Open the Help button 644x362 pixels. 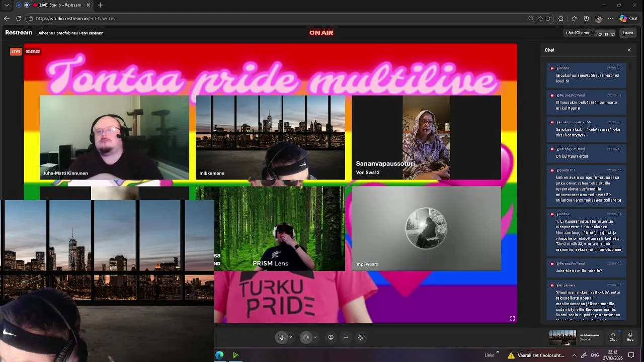point(630,337)
